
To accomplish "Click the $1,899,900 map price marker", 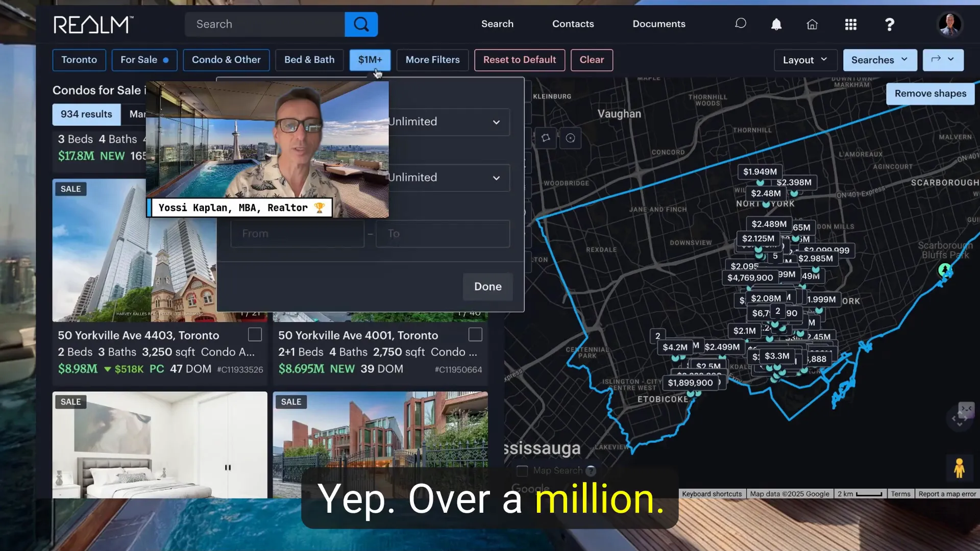I will coord(690,383).
